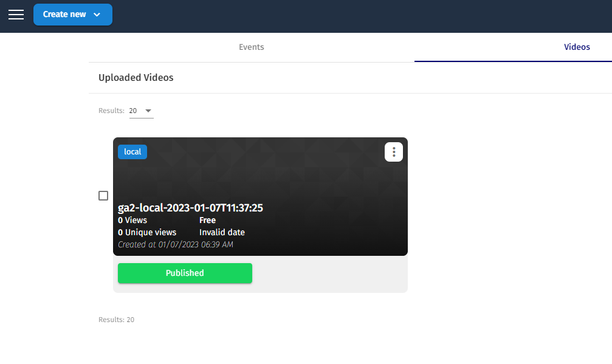Click the 0 Views statistic
Viewport: 612px width, 364px height.
pos(132,220)
